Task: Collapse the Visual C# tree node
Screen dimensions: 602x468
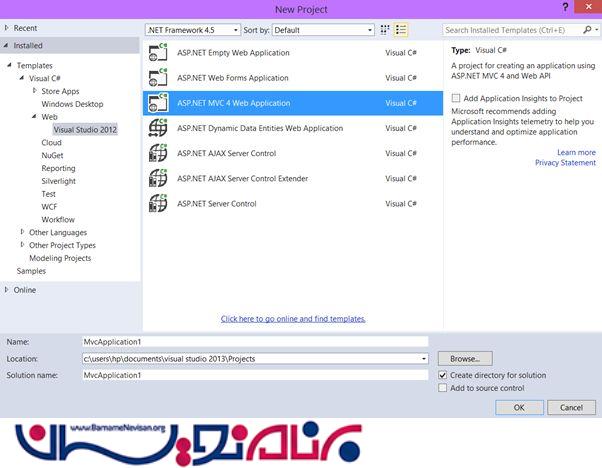Action: (x=22, y=78)
